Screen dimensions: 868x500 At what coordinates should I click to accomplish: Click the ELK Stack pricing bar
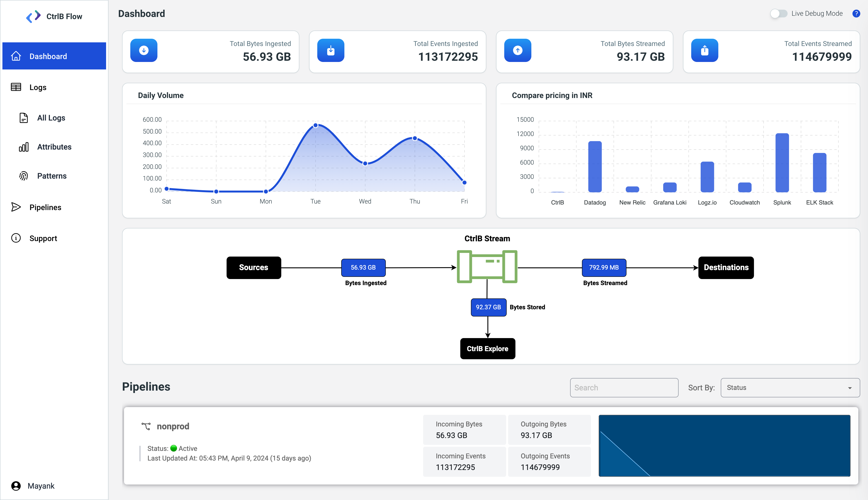820,172
